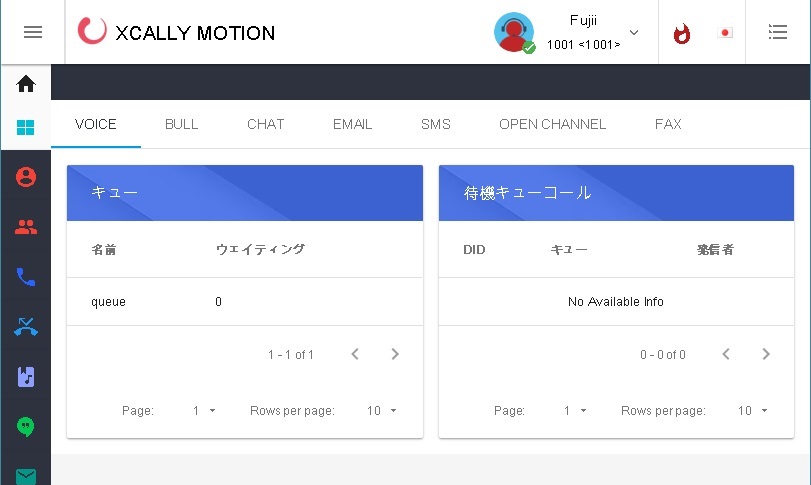Viewport: 811px width, 485px height.
Task: Open the OPEN CHANNEL tab
Action: (552, 124)
